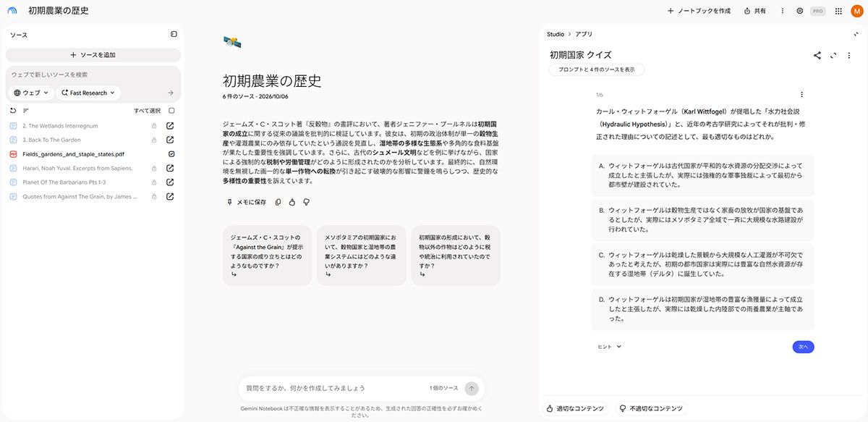Open the ウェブ source type dropdown
This screenshot has height=422, width=868.
coord(33,93)
